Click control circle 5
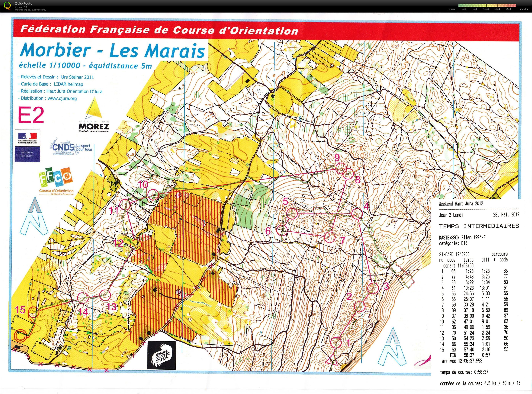 coord(292,213)
